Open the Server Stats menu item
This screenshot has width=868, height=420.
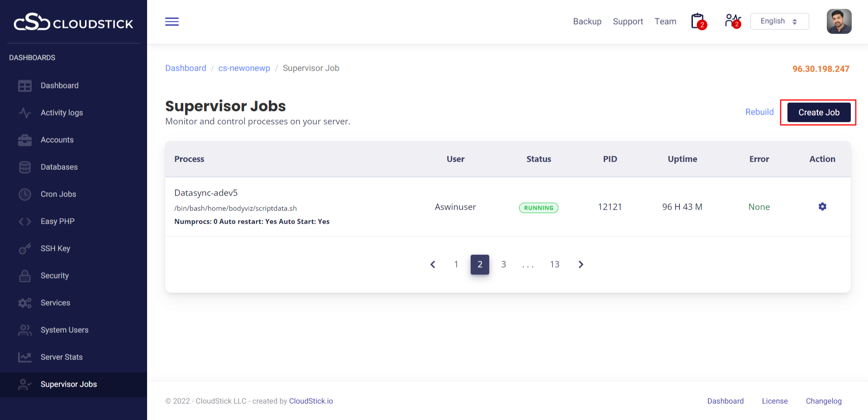tap(62, 357)
